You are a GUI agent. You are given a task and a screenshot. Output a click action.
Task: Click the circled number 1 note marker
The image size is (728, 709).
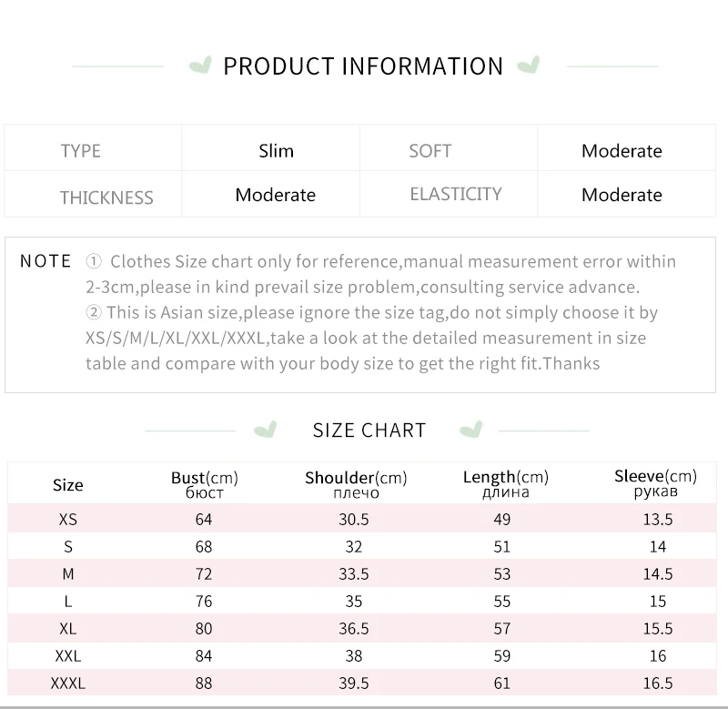94,261
